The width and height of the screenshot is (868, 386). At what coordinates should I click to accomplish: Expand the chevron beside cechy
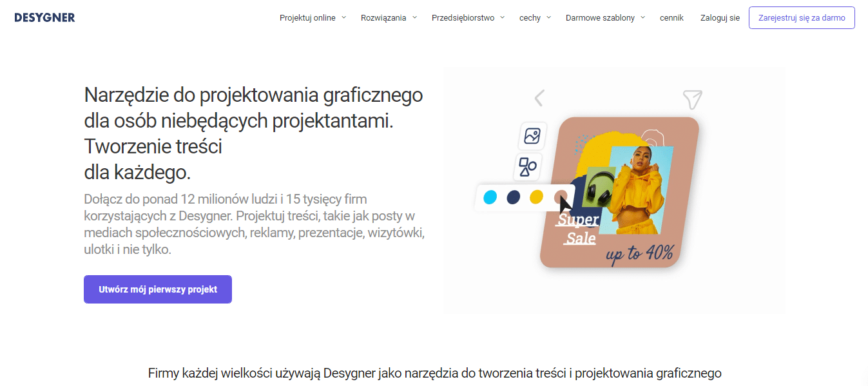(548, 17)
